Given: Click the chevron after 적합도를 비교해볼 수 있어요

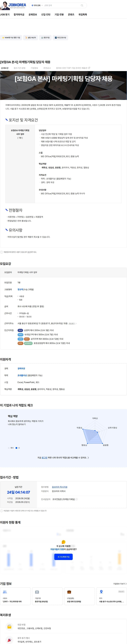Looking at the screenshot, I should pos(88,458).
